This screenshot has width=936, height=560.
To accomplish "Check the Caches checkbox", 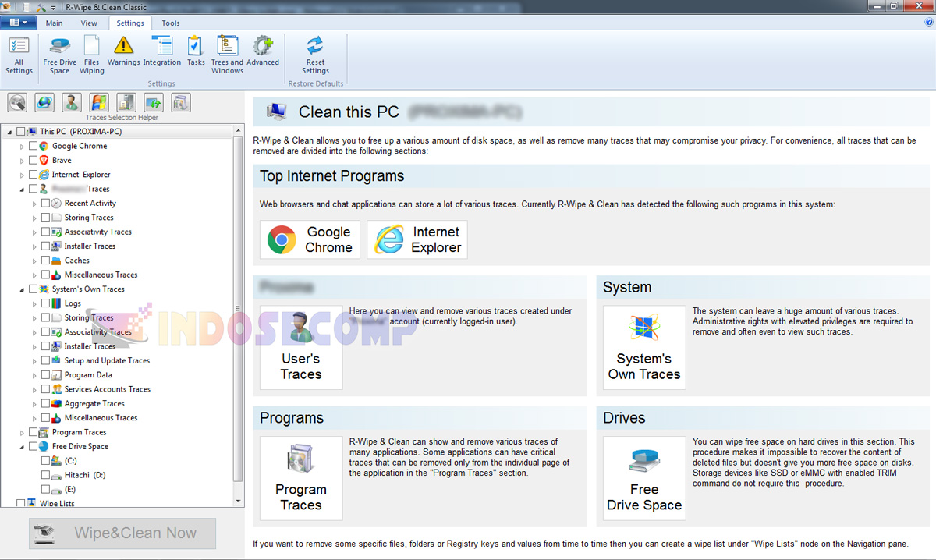I will coord(45,261).
